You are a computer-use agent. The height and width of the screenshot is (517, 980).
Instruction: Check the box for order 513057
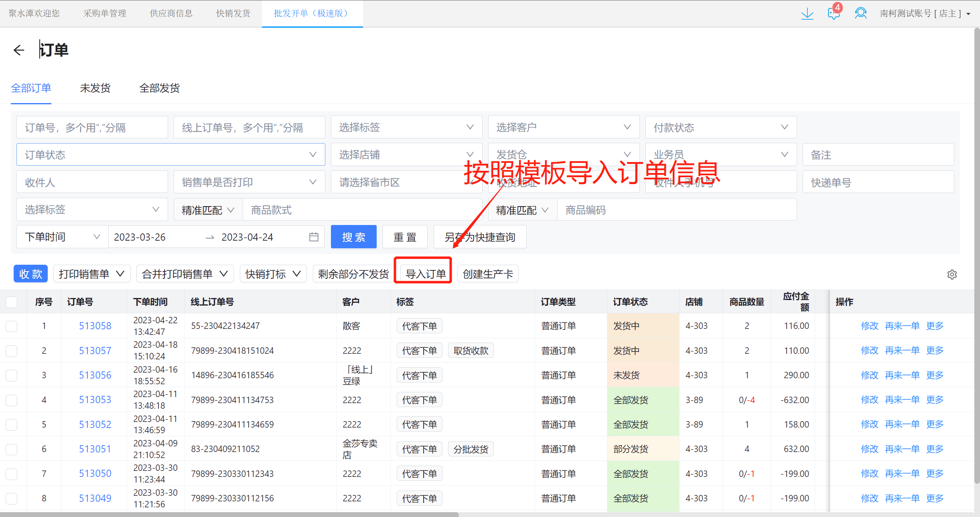(12, 351)
